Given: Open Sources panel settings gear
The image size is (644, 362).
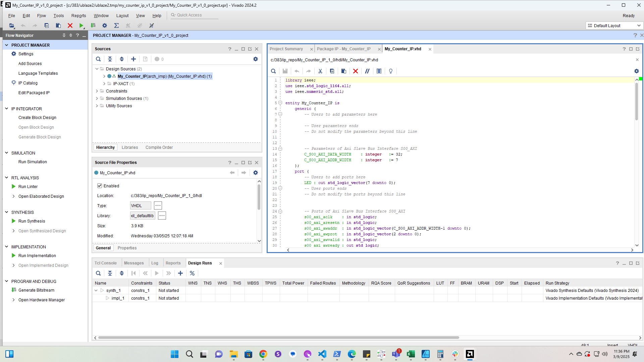Looking at the screenshot, I should click(x=256, y=59).
